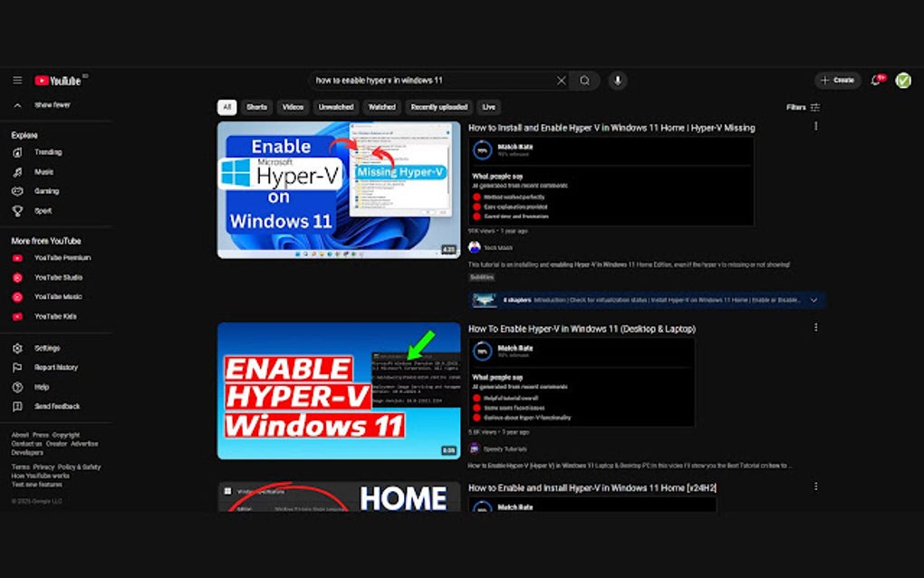Clear the search query with the X
Screen dimensions: 924x578
pos(561,81)
